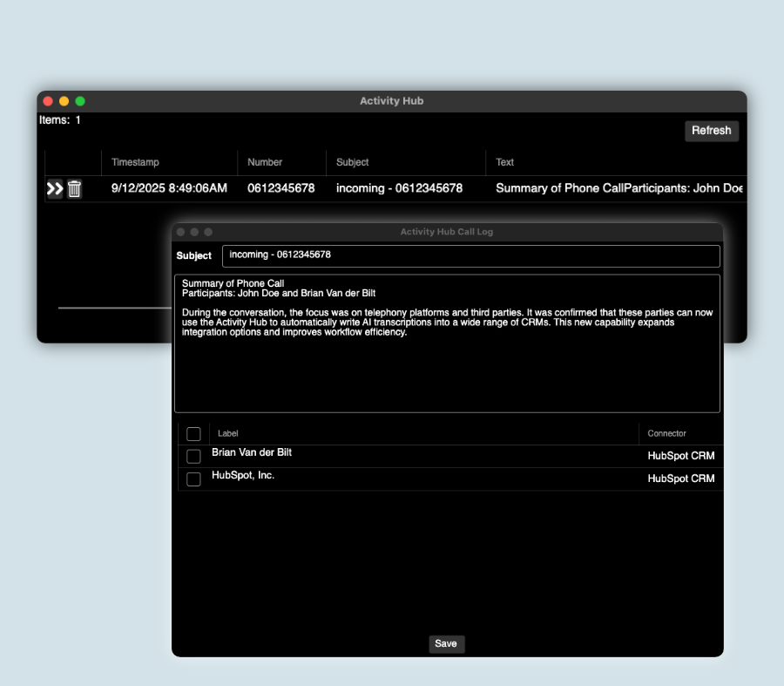The image size is (784, 686).
Task: Click the Save button
Action: coord(446,644)
